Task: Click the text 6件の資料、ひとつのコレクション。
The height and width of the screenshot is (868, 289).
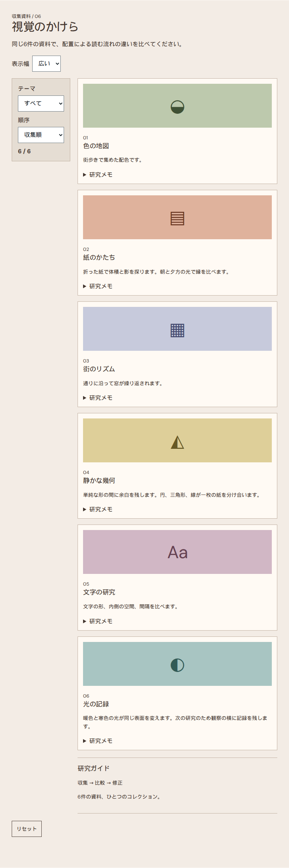Action: [x=120, y=797]
